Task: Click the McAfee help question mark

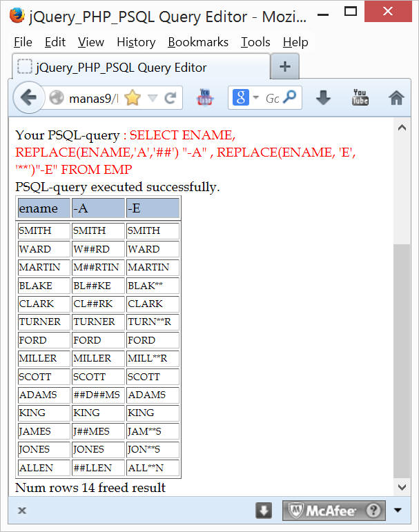Action: coord(373,510)
